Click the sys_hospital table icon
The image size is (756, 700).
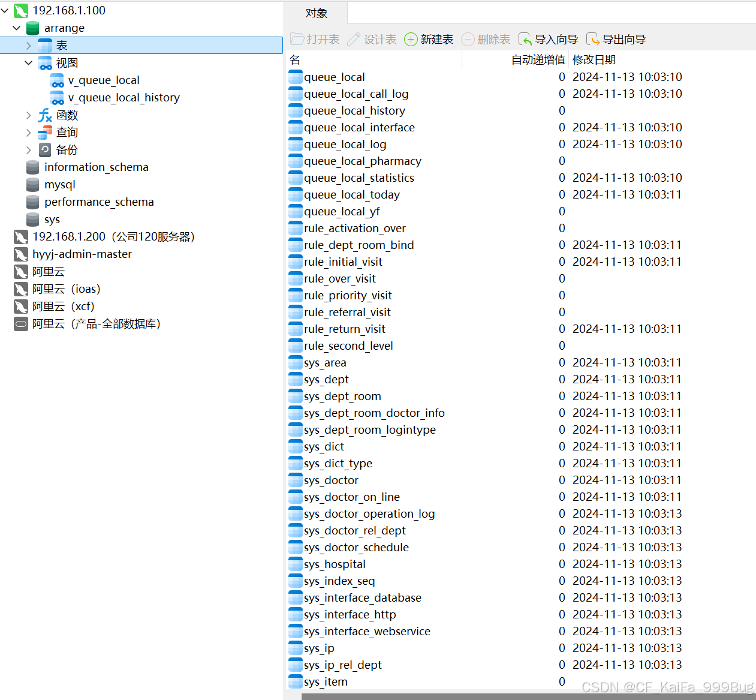[x=296, y=564]
